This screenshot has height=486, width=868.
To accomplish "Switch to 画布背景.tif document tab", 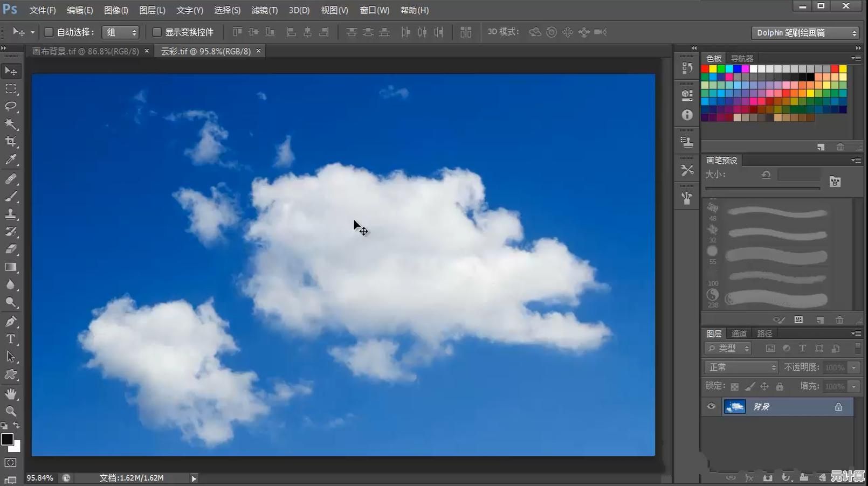I will point(85,51).
